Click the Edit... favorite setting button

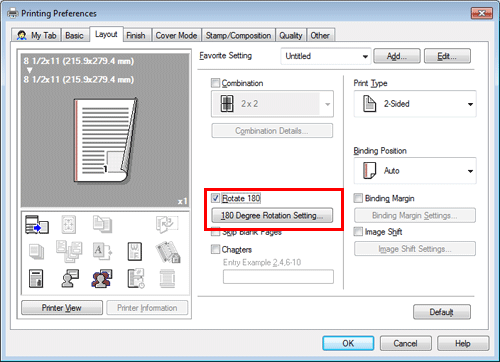447,56
